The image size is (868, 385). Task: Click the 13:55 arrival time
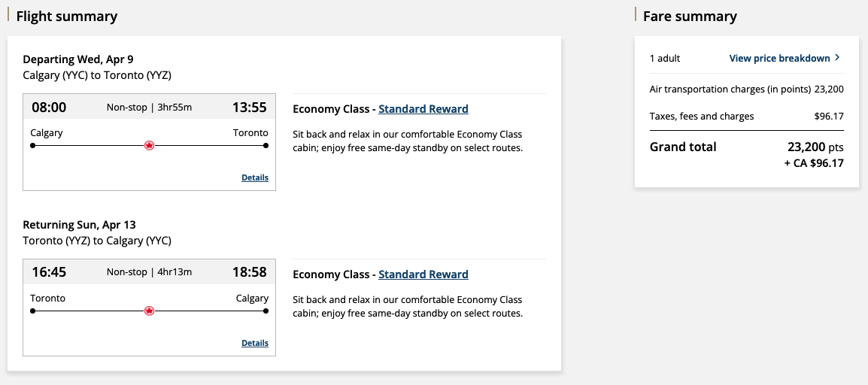pos(249,108)
